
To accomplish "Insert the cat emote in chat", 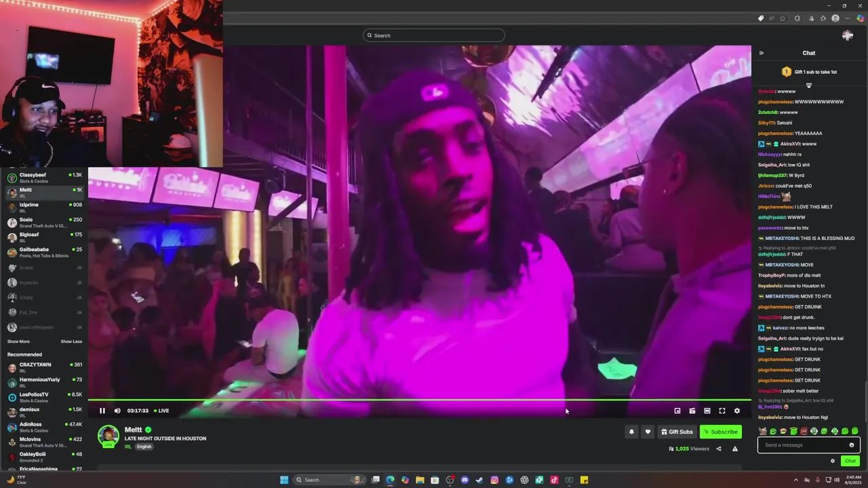I will [x=763, y=431].
